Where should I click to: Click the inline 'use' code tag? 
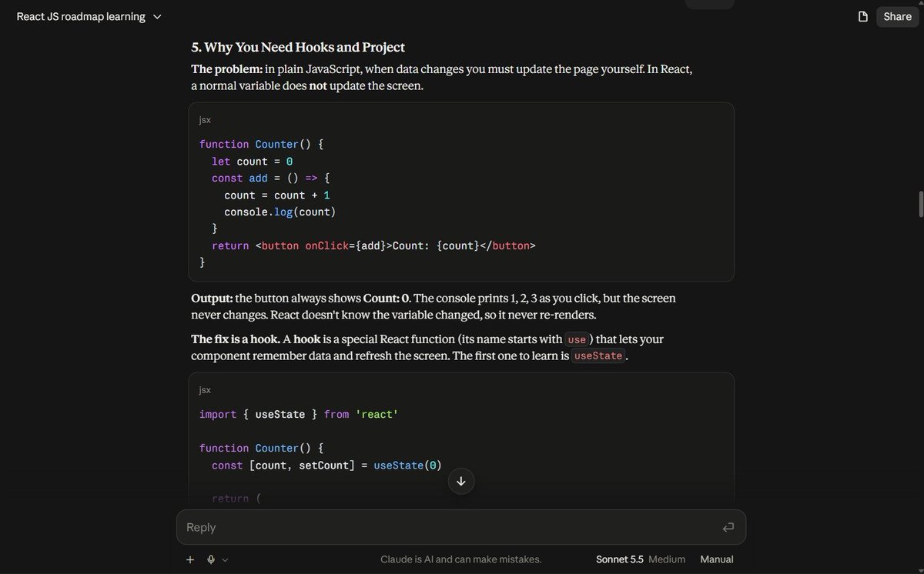pyautogui.click(x=577, y=339)
